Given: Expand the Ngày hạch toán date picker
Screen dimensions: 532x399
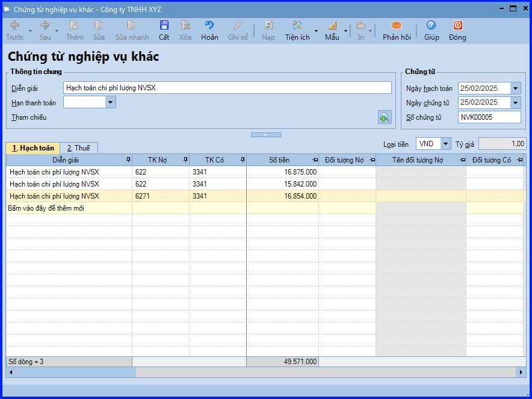Looking at the screenshot, I should pyautogui.click(x=515, y=88).
